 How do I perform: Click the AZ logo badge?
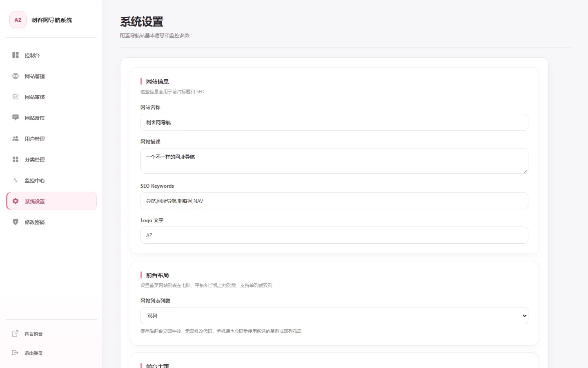(18, 20)
